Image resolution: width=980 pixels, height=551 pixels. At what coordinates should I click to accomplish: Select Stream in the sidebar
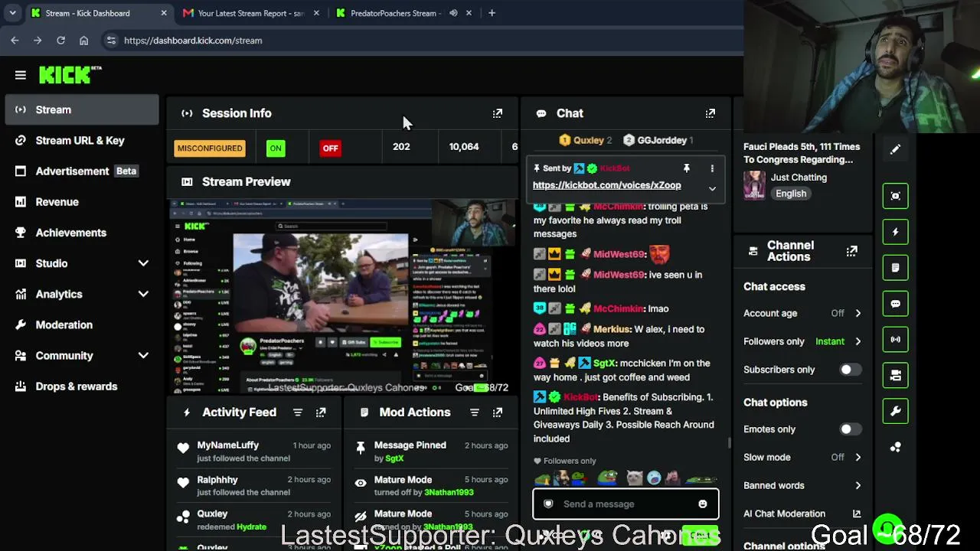(82, 109)
